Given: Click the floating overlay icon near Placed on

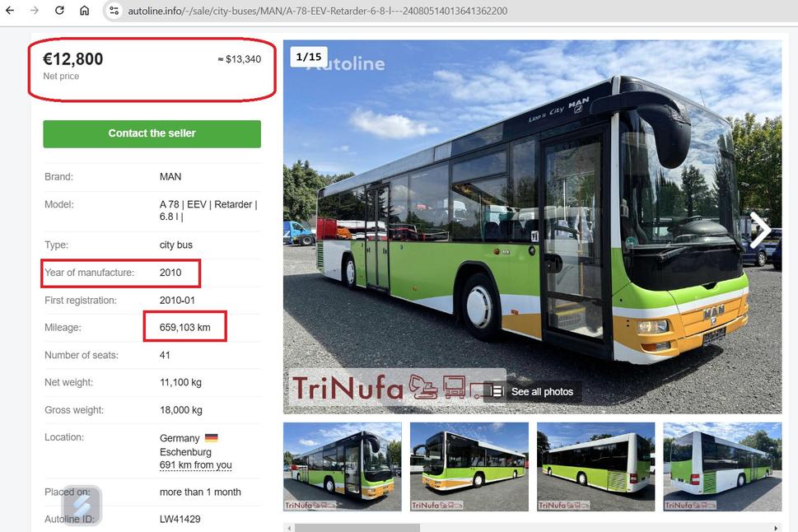Looking at the screenshot, I should click(82, 505).
